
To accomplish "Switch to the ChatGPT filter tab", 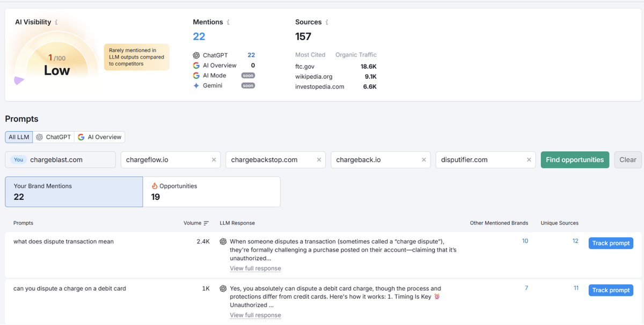I will tap(54, 137).
